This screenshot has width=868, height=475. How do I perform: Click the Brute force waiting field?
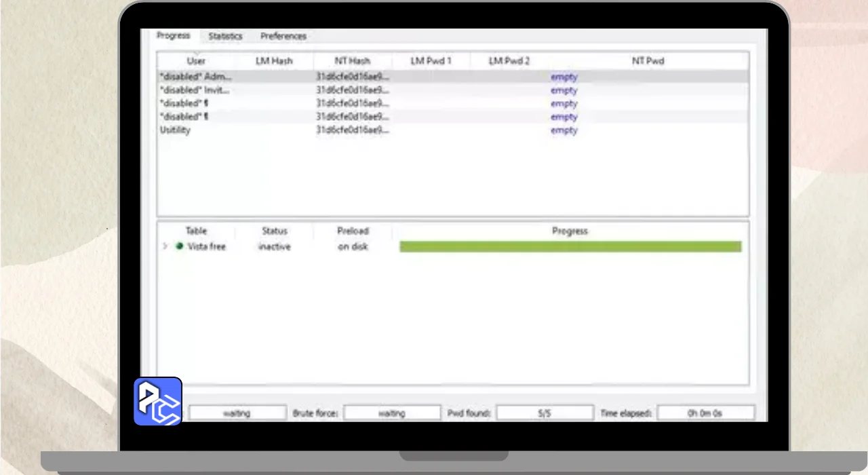click(392, 413)
